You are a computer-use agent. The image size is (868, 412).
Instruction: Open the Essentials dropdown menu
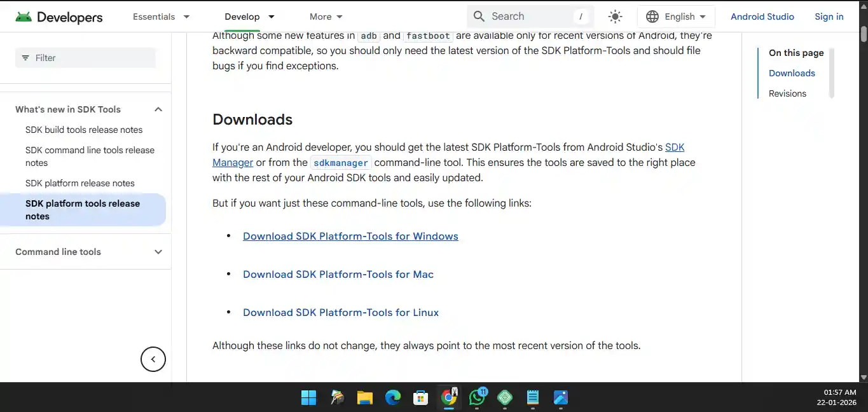coord(161,17)
